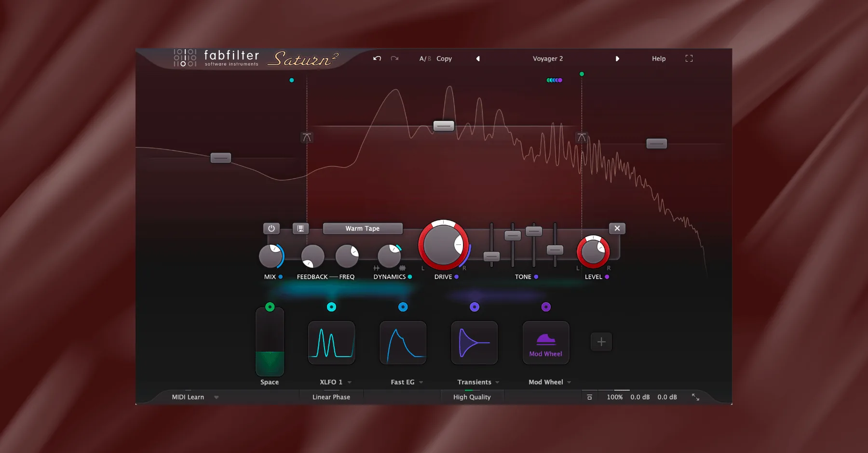Click the multi-colored modulation indicator dots

554,80
